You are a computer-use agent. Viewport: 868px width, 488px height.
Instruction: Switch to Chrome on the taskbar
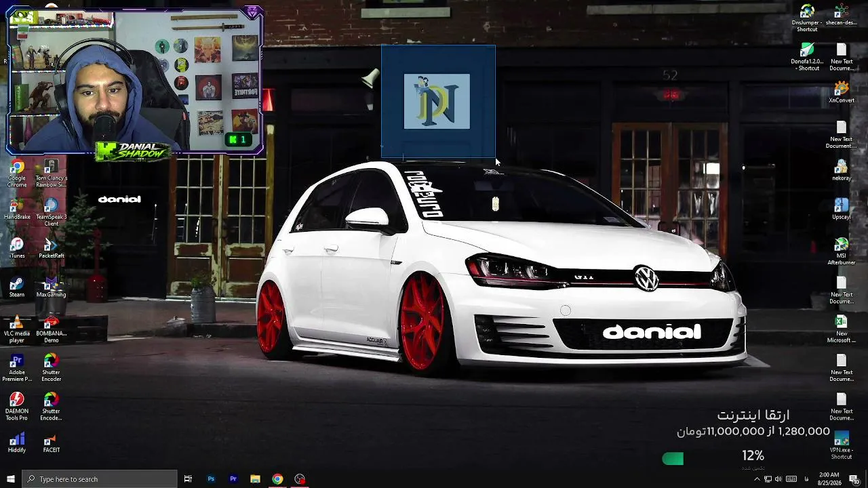277,479
